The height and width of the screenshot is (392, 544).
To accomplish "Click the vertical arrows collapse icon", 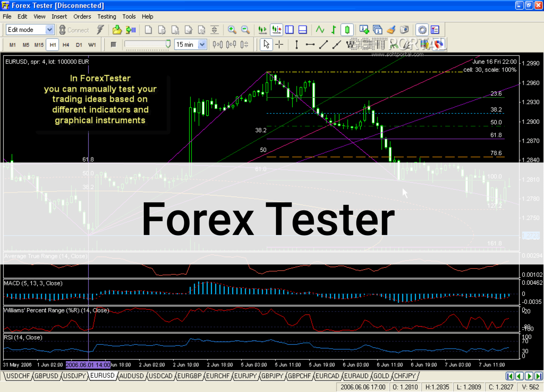I will [x=215, y=30].
